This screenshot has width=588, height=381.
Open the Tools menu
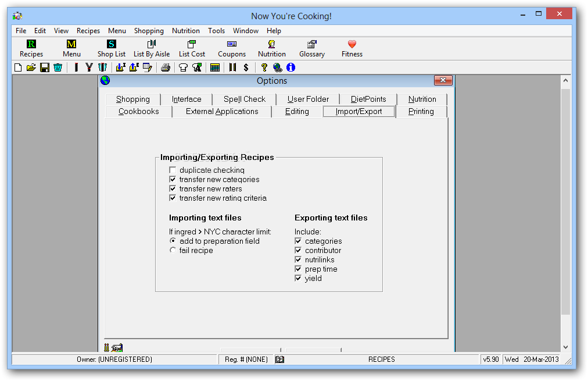click(216, 31)
